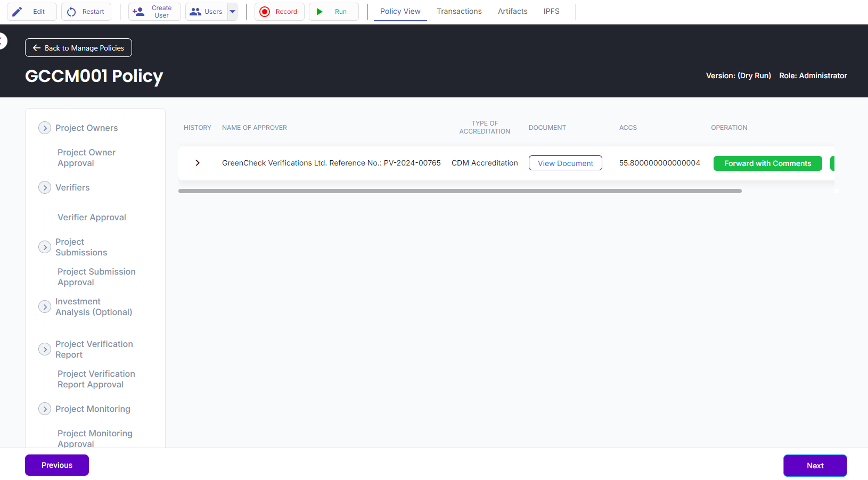Expand the history row chevron
868x480 pixels.
point(198,163)
